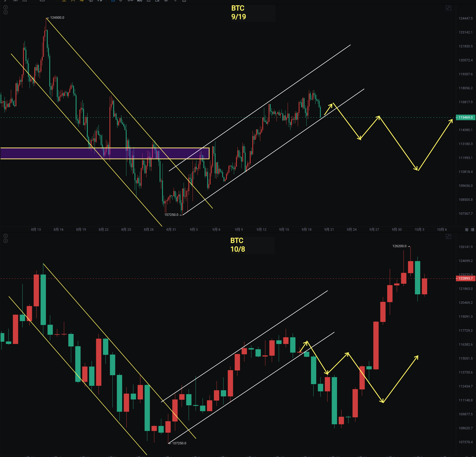This screenshot has height=457, width=476.
Task: Expand the lower circular chevron on the BTC 10/8 chart
Action: point(6,241)
